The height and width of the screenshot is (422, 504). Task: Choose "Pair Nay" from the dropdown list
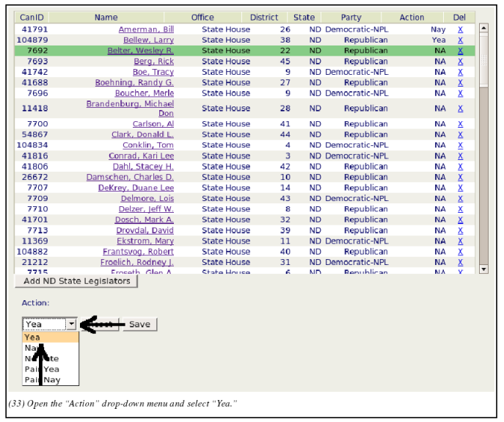(x=42, y=379)
